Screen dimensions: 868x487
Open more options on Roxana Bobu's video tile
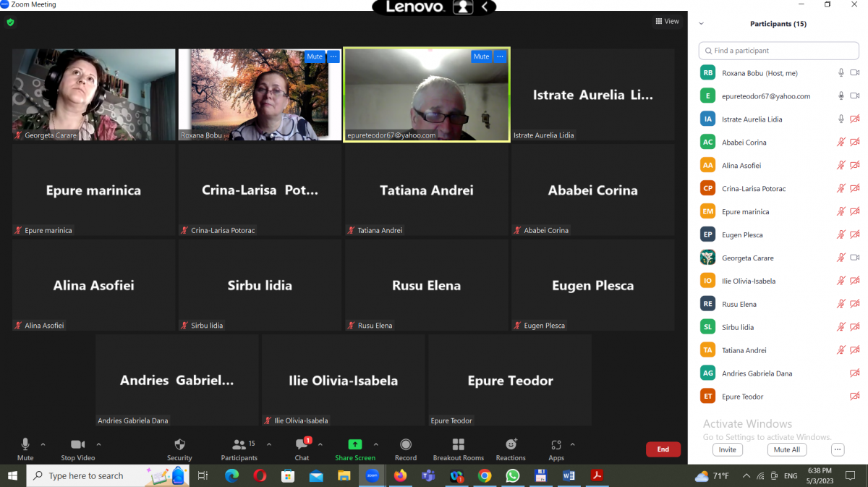click(333, 56)
